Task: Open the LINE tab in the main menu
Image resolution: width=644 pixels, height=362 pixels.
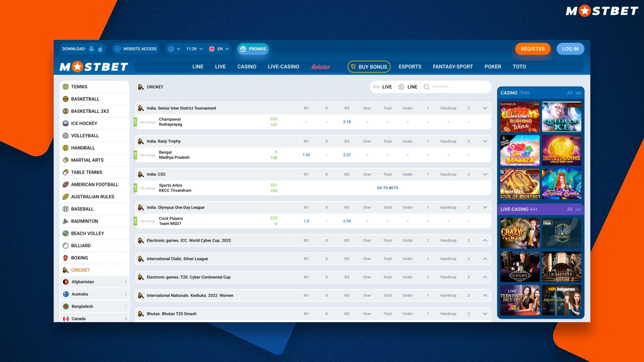Action: pyautogui.click(x=198, y=67)
